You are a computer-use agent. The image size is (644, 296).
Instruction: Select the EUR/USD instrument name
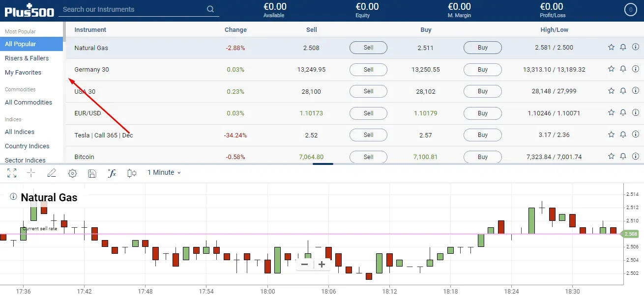tap(88, 113)
